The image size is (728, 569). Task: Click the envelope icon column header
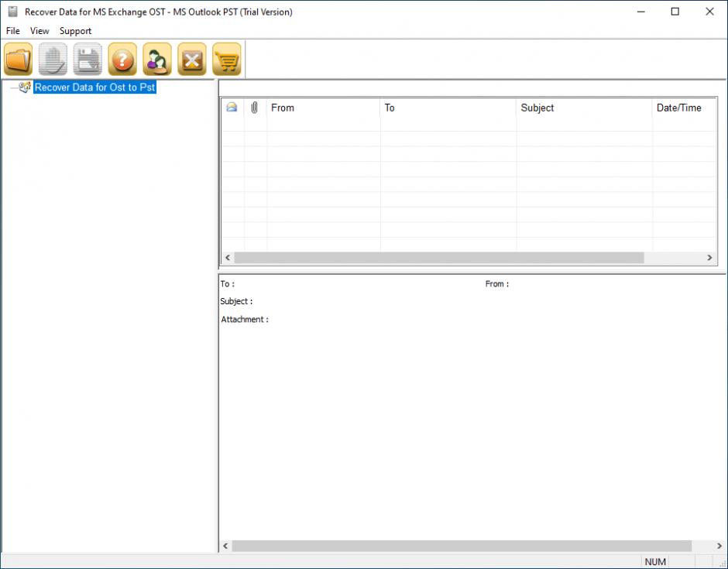(232, 108)
